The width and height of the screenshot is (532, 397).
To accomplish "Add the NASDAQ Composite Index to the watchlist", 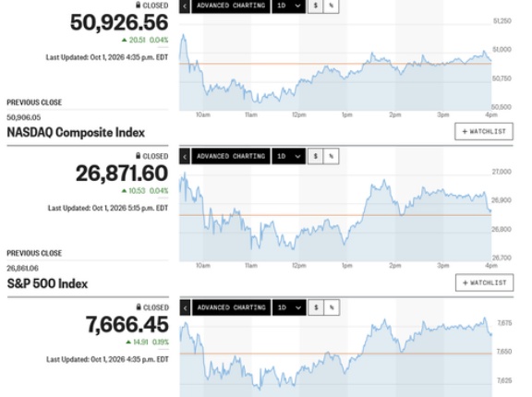I will pyautogui.click(x=484, y=131).
